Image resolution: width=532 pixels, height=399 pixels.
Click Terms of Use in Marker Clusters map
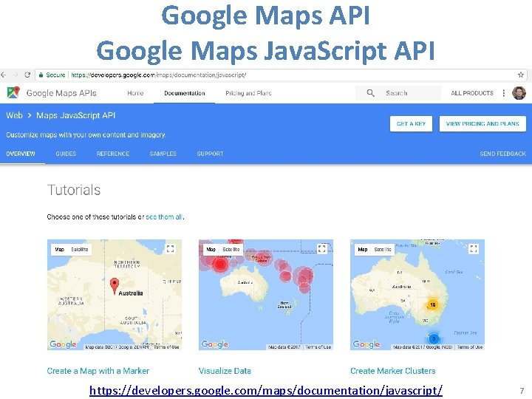coord(470,347)
